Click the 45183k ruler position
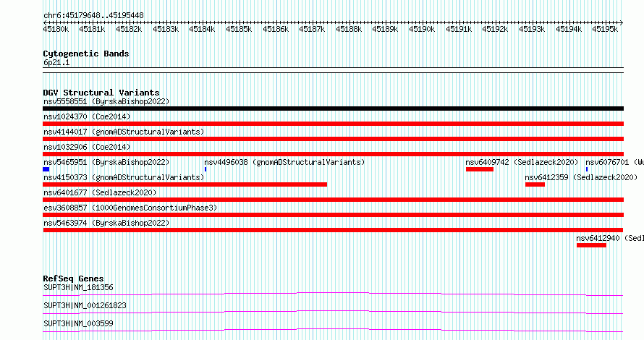644x340 pixels. coord(166,29)
